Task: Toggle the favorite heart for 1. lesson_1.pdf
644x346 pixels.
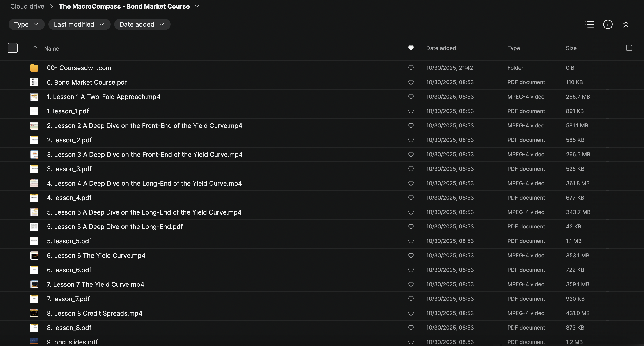Action: (x=411, y=111)
